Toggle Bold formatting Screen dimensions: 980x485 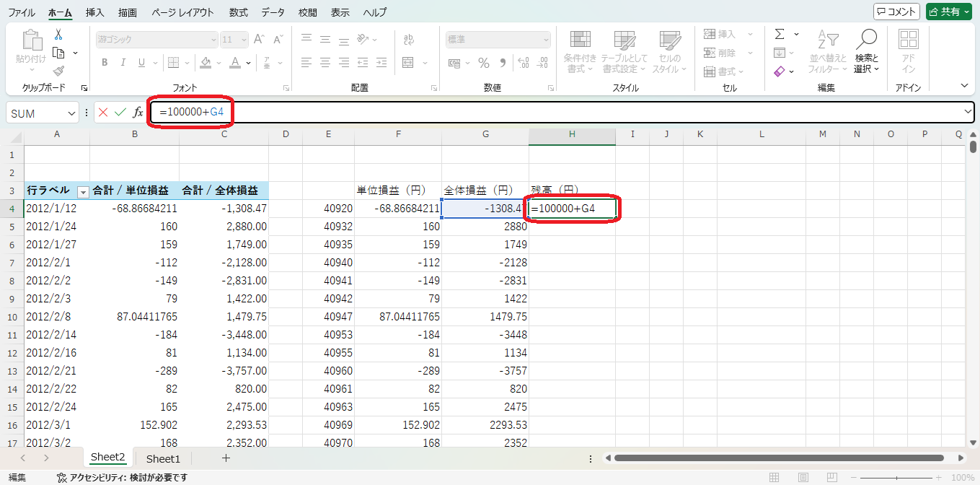tap(105, 63)
